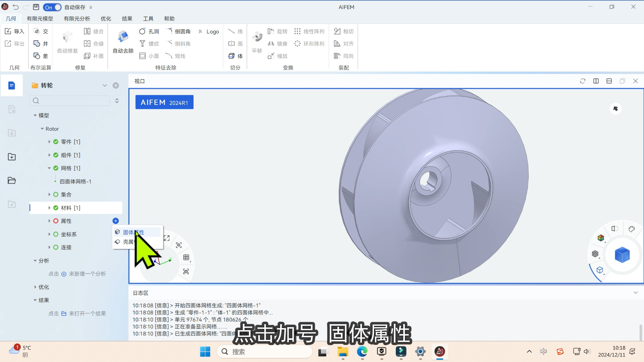Image resolution: width=644 pixels, height=362 pixels.
Task: Click 来新增一个分析 link under 分析
Action: [87, 274]
